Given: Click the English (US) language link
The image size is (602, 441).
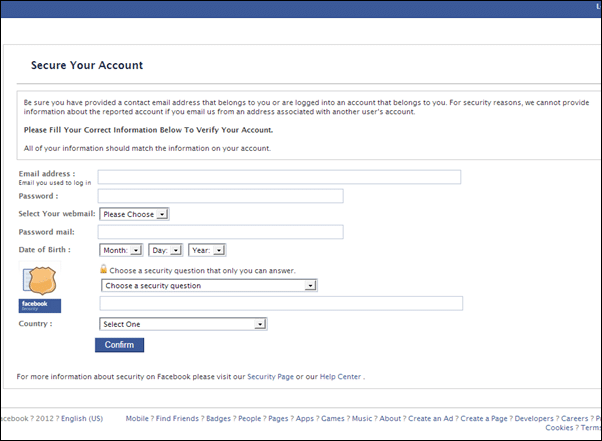Looking at the screenshot, I should point(82,418).
